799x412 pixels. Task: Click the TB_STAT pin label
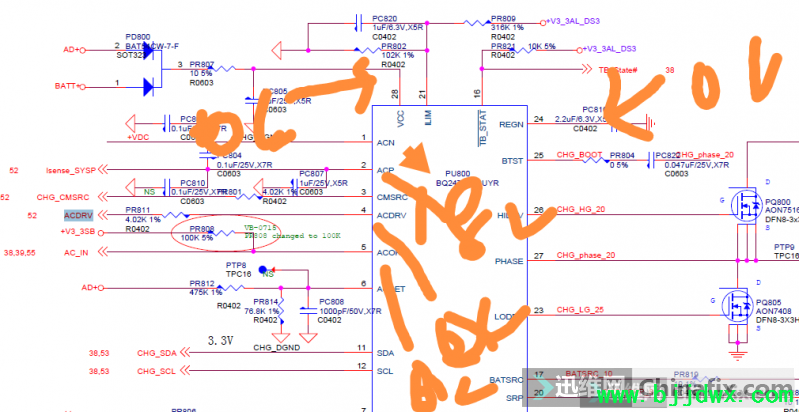click(x=482, y=128)
